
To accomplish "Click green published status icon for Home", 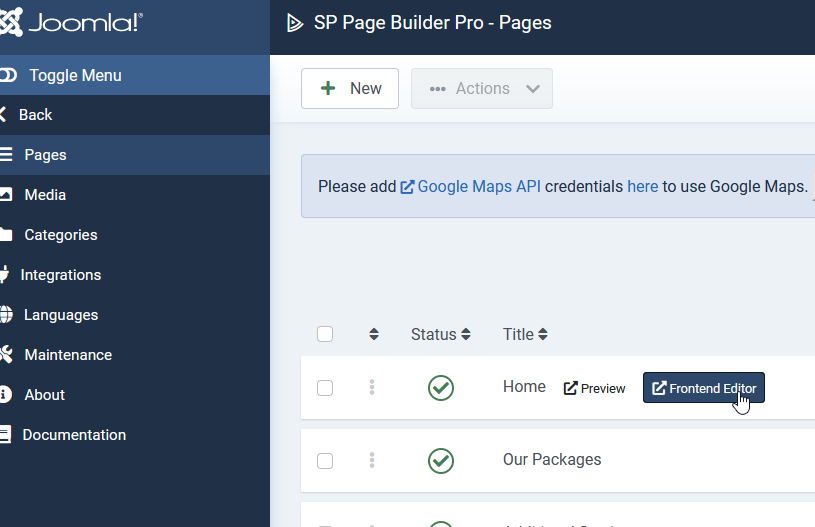I will click(x=441, y=388).
